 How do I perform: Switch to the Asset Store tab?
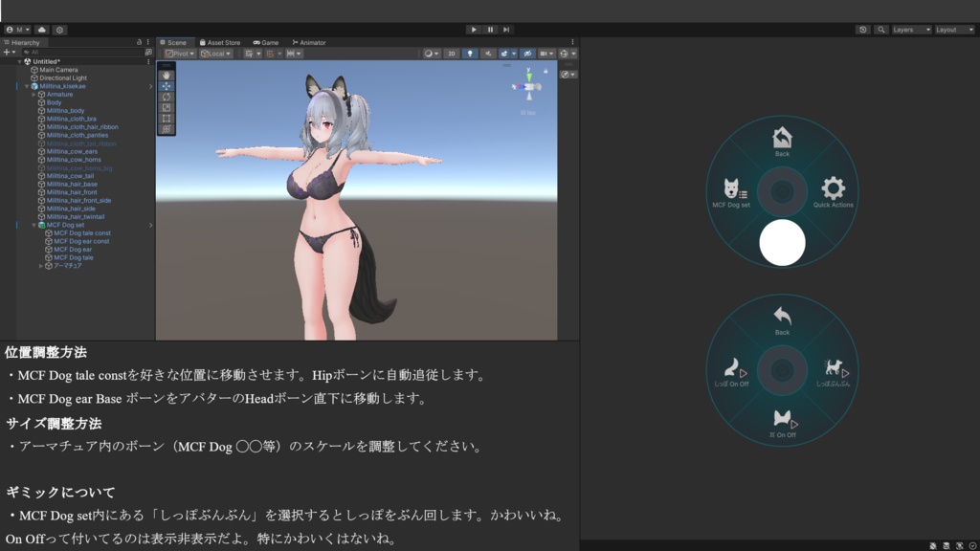[x=219, y=42]
